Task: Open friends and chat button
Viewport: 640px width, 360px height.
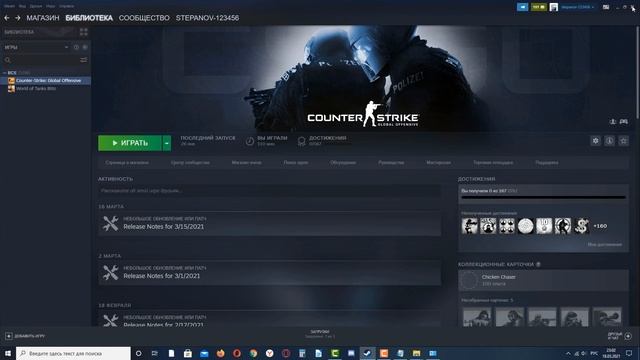Action: click(x=620, y=336)
